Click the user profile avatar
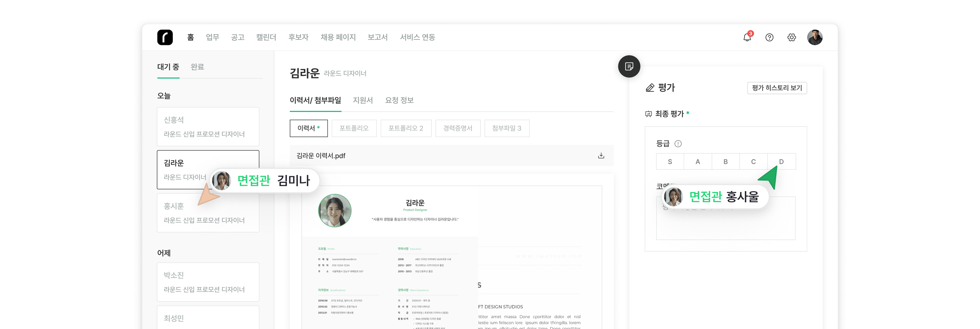Screen dimensions: 980x329 (815, 37)
